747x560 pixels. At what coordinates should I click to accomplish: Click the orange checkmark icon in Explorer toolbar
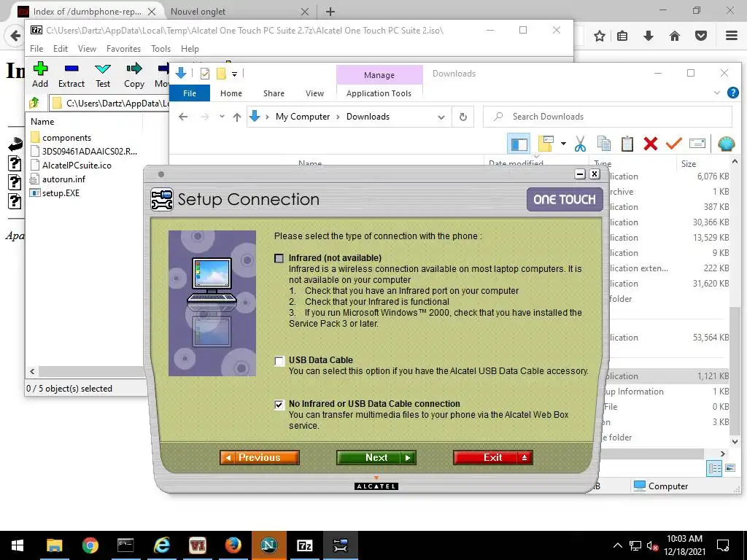[x=673, y=144]
